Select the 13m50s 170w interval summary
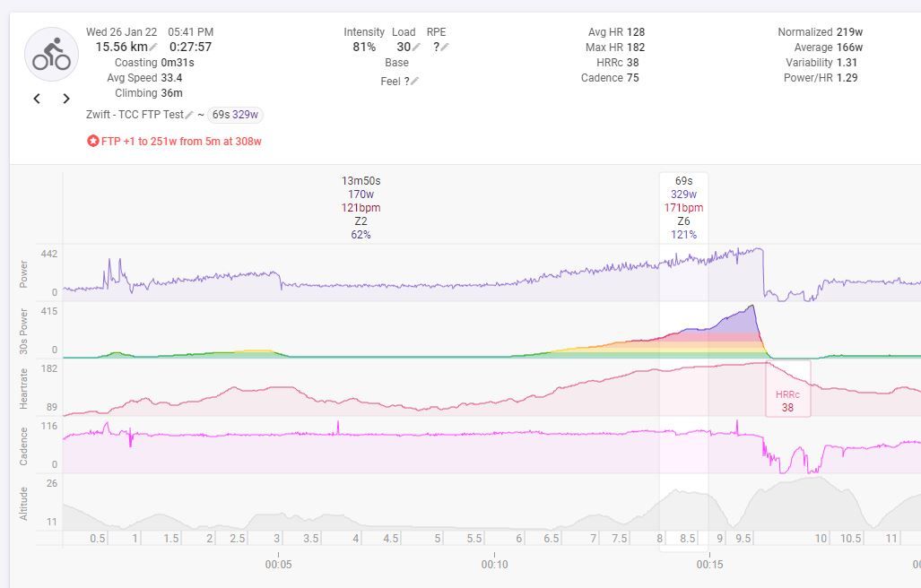 coord(361,207)
